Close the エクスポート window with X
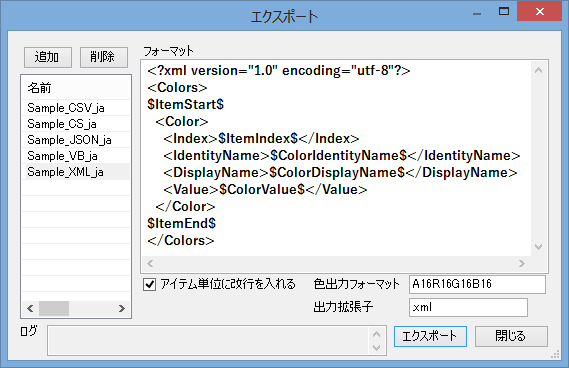 coord(540,12)
